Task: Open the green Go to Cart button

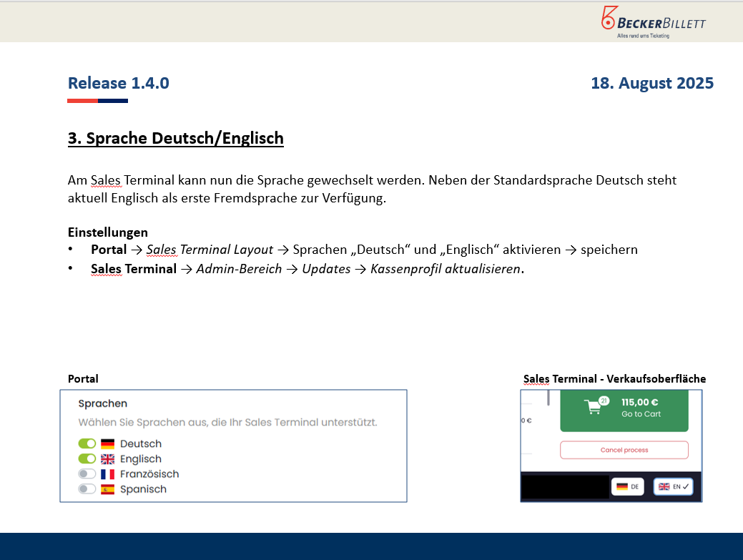Action: [624, 411]
